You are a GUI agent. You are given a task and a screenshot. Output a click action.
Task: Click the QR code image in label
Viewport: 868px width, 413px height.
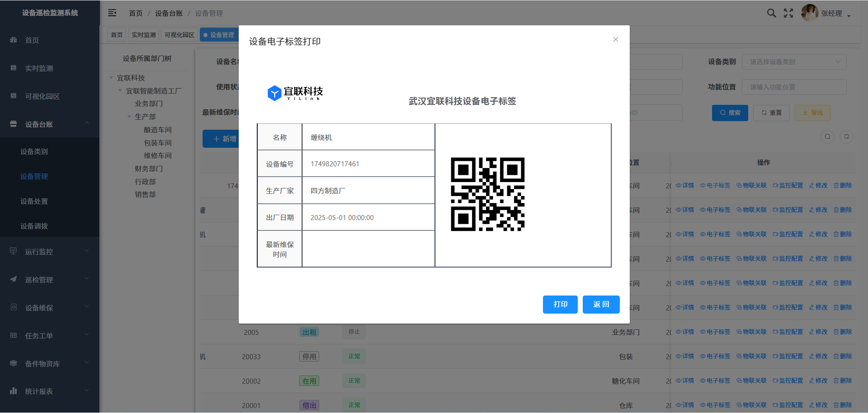(487, 194)
